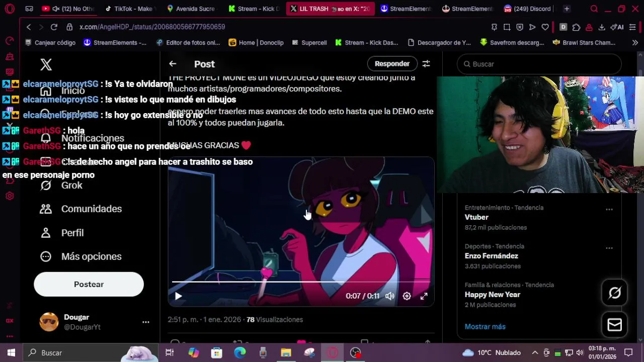
Task: Open the browser AI button
Action: click(x=617, y=27)
